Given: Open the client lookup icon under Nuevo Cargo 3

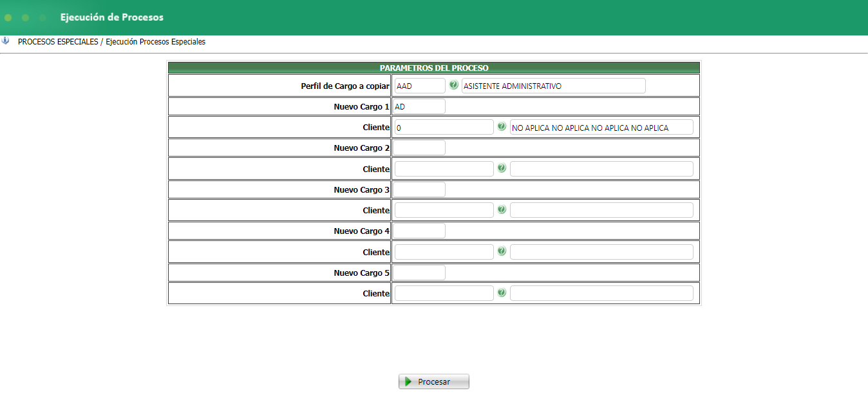Looking at the screenshot, I should point(502,209).
